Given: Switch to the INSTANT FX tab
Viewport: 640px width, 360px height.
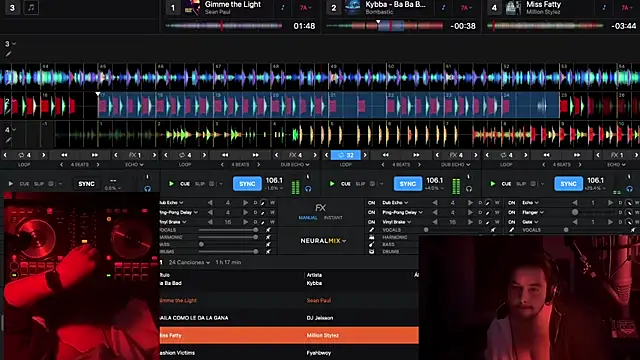Looking at the screenshot, I should (x=333, y=218).
